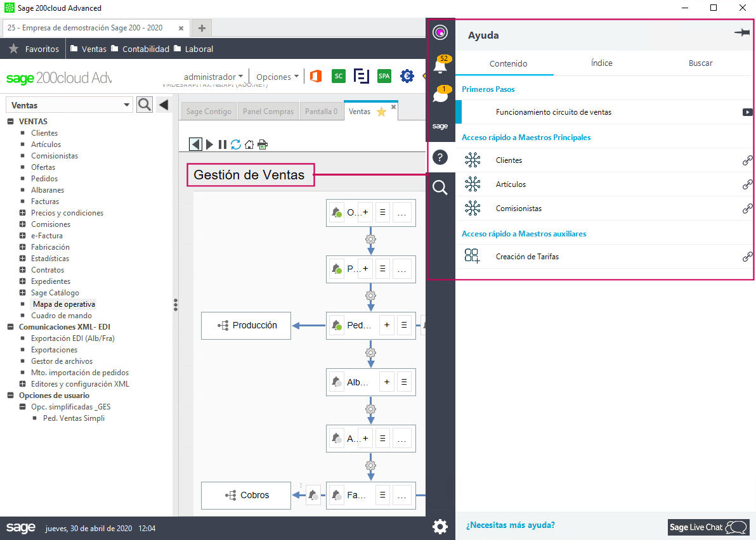
Task: Open Ped. Ventas Simpli tree item
Action: 74,418
